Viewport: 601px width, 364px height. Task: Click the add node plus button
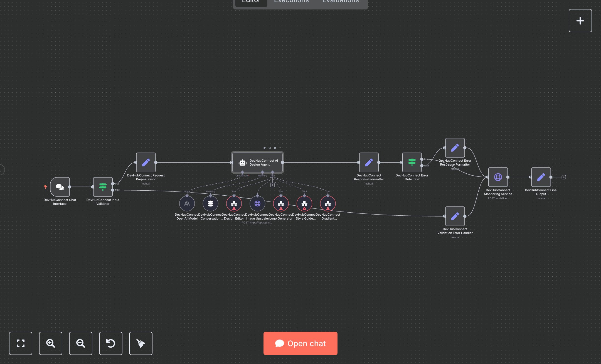(580, 21)
